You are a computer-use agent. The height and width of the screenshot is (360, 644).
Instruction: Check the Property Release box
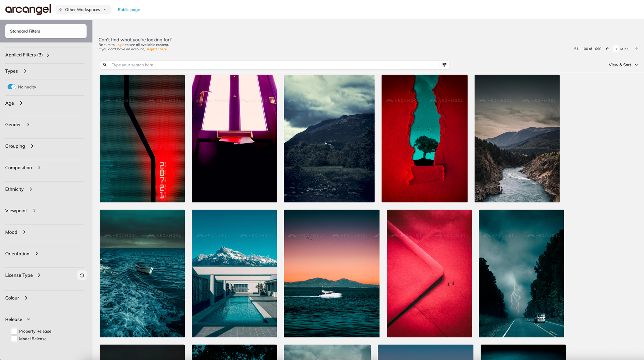[14, 331]
